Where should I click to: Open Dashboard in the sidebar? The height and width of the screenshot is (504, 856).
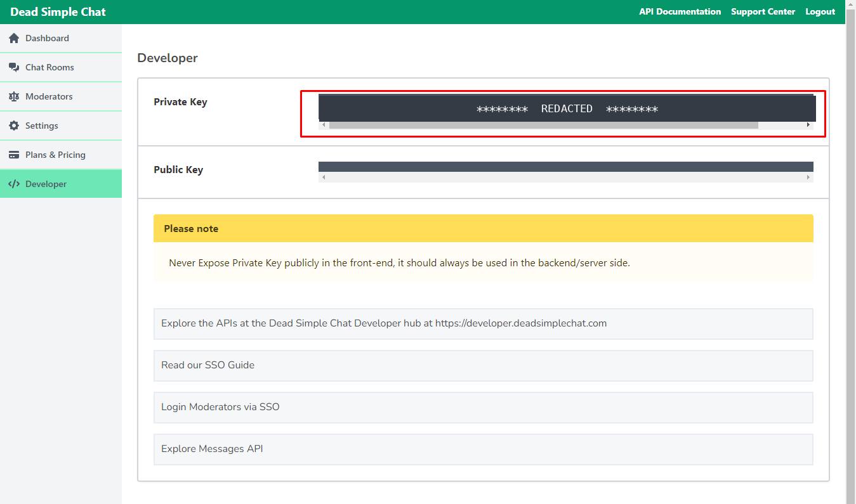pyautogui.click(x=61, y=38)
